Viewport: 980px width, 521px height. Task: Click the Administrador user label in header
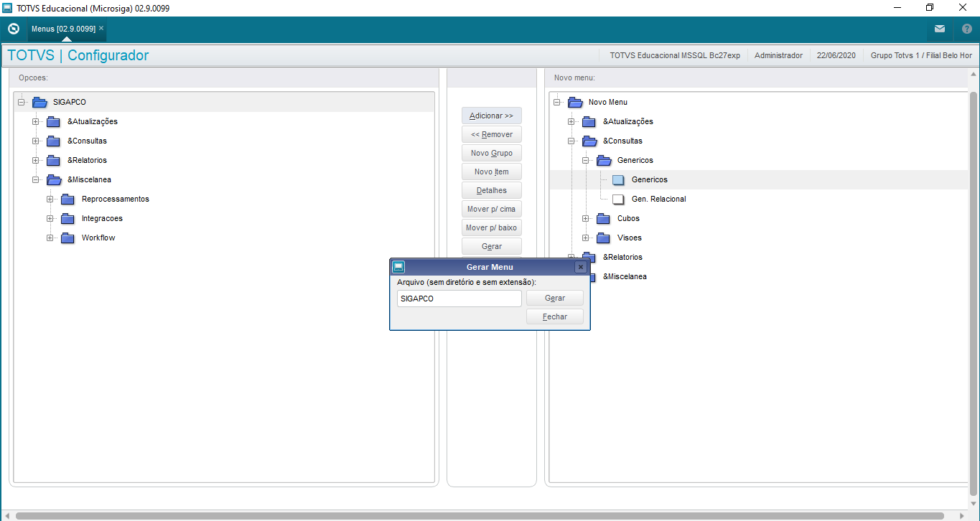(778, 55)
